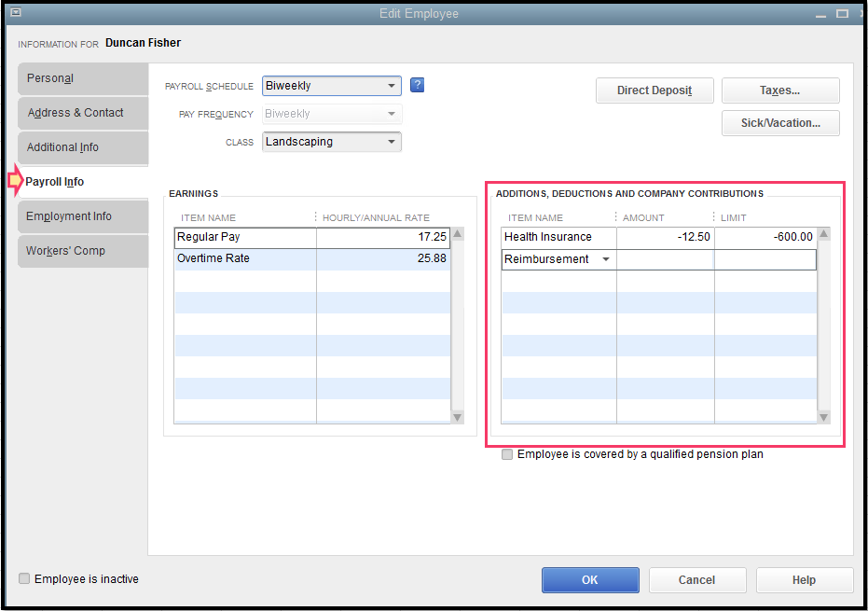Viewport: 868px width, 611px height.
Task: Open Help for this dialog
Action: click(804, 580)
